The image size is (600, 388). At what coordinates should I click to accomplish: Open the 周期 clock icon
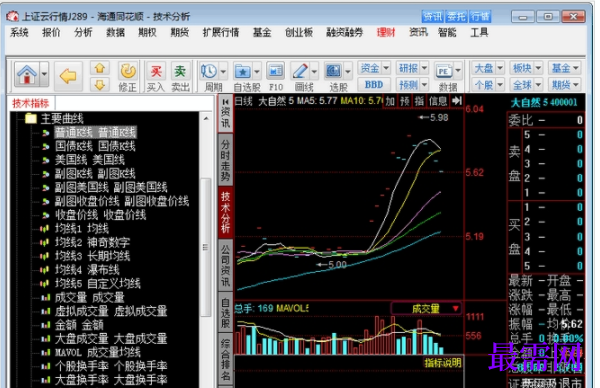pos(209,71)
